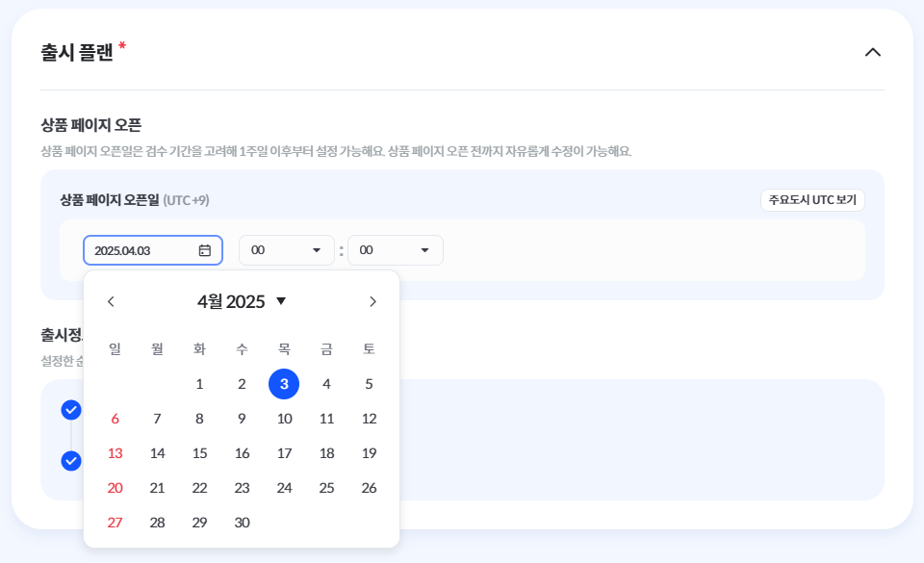Pick date 19 in the calendar
924x563 pixels.
[x=369, y=453]
